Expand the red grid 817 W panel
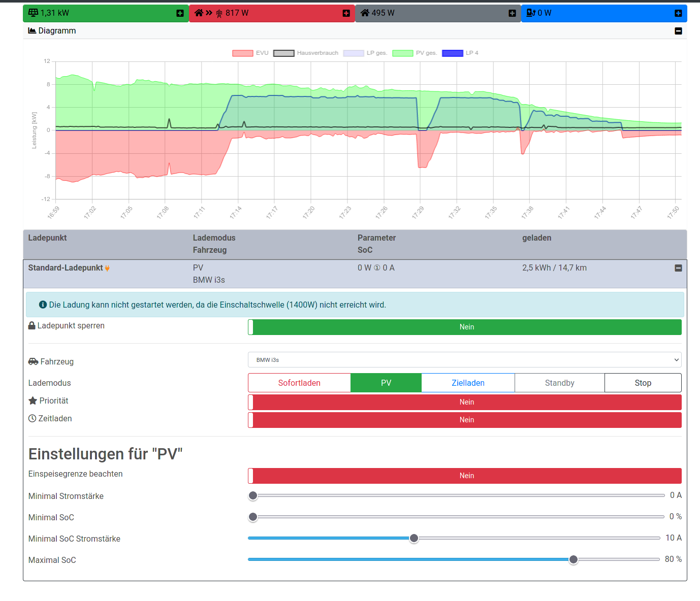The width and height of the screenshot is (700, 601). click(x=346, y=13)
